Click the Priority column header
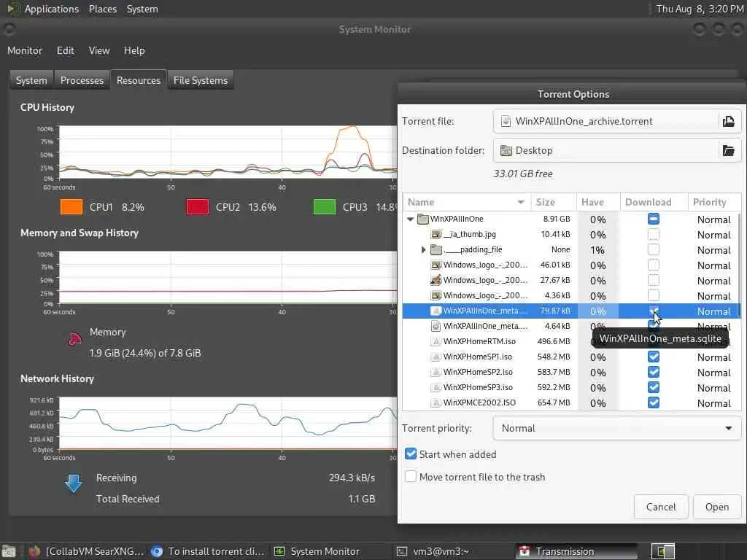 tap(714, 202)
